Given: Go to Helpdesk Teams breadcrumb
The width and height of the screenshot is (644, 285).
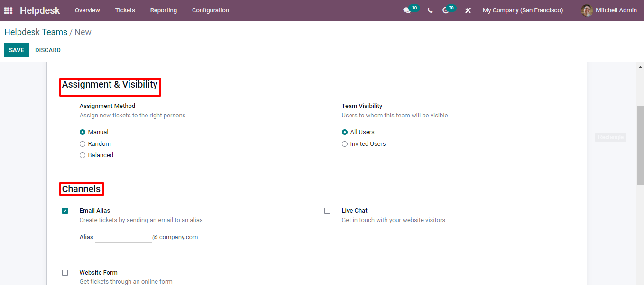Looking at the screenshot, I should [36, 32].
